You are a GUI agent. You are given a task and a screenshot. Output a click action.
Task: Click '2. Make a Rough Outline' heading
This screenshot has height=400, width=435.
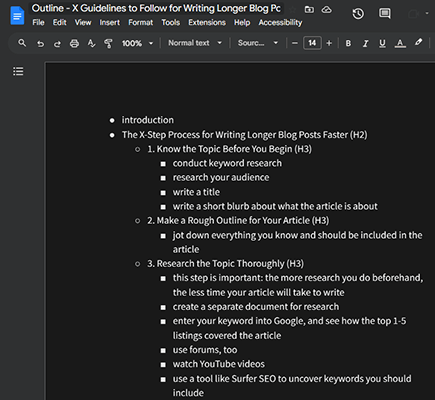point(238,221)
